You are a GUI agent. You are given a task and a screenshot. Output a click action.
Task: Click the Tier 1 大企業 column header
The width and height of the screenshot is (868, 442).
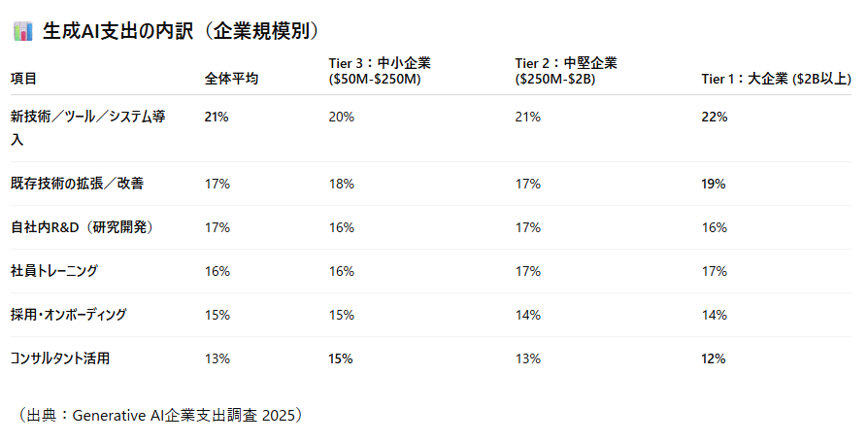[773, 79]
